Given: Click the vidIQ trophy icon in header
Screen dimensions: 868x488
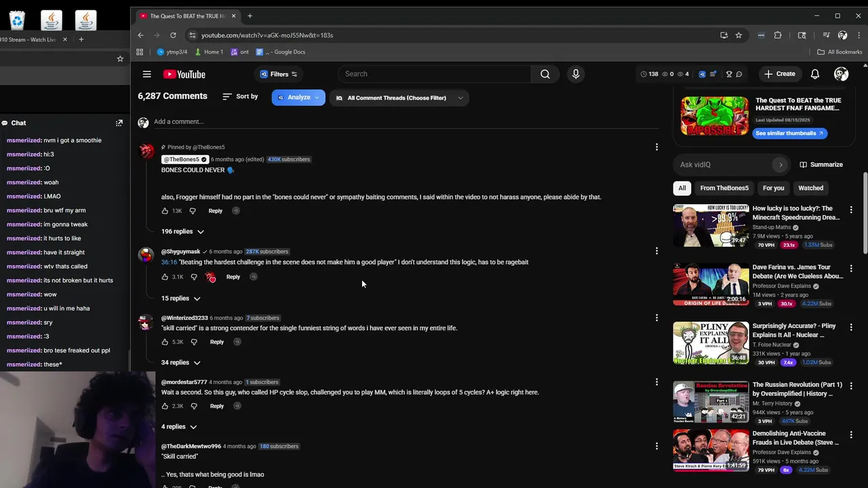Looking at the screenshot, I should (x=729, y=74).
